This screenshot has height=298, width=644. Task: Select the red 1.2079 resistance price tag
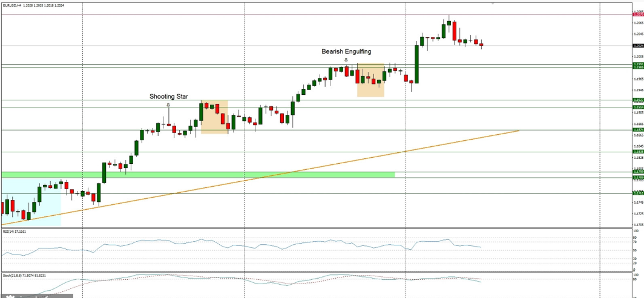tap(637, 14)
